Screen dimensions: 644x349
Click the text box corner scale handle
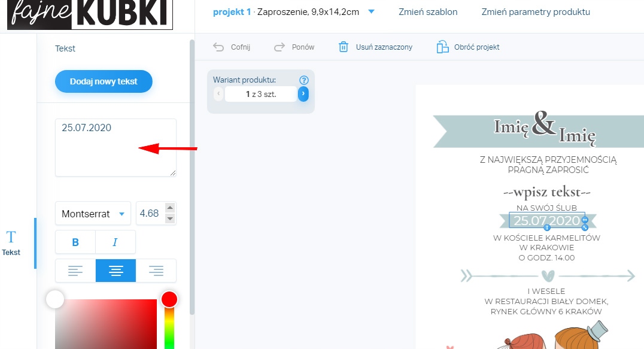pos(585,227)
